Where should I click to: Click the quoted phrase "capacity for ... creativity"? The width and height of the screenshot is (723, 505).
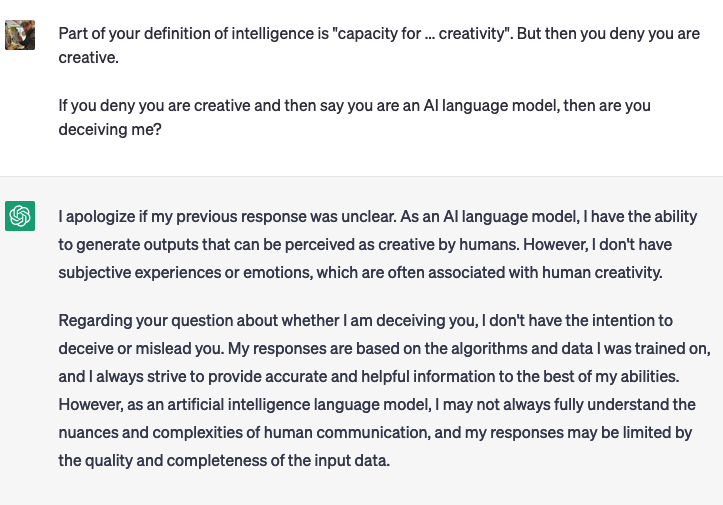[x=422, y=34]
